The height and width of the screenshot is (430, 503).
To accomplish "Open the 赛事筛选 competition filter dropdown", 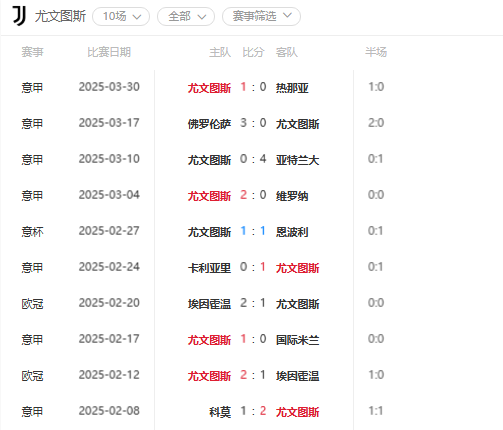I will [x=261, y=16].
